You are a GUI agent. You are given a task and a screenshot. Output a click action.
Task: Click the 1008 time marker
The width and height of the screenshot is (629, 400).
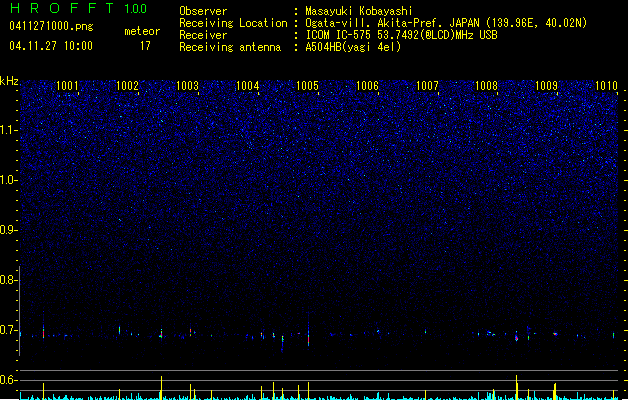486,86
